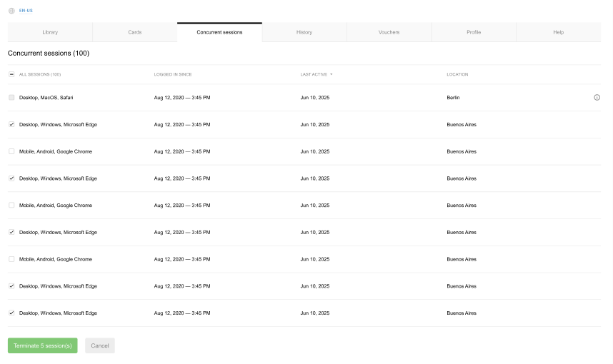Go to the History tab
Screen dimensions: 613x364
(304, 32)
